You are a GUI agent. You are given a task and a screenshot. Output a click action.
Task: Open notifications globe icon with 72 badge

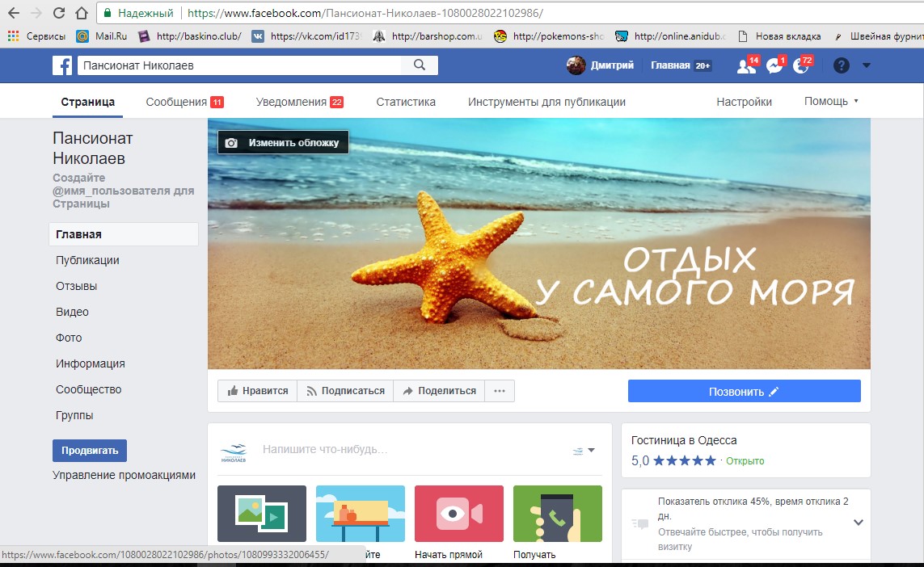801,65
